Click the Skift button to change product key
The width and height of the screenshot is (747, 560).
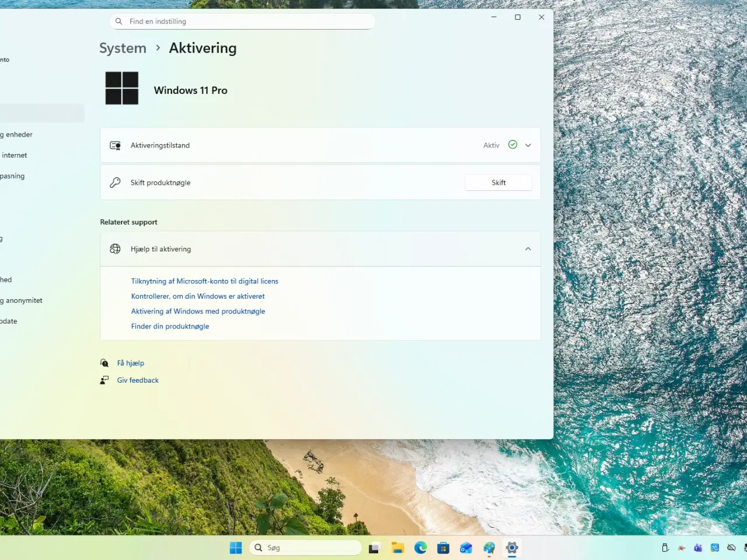tap(498, 182)
